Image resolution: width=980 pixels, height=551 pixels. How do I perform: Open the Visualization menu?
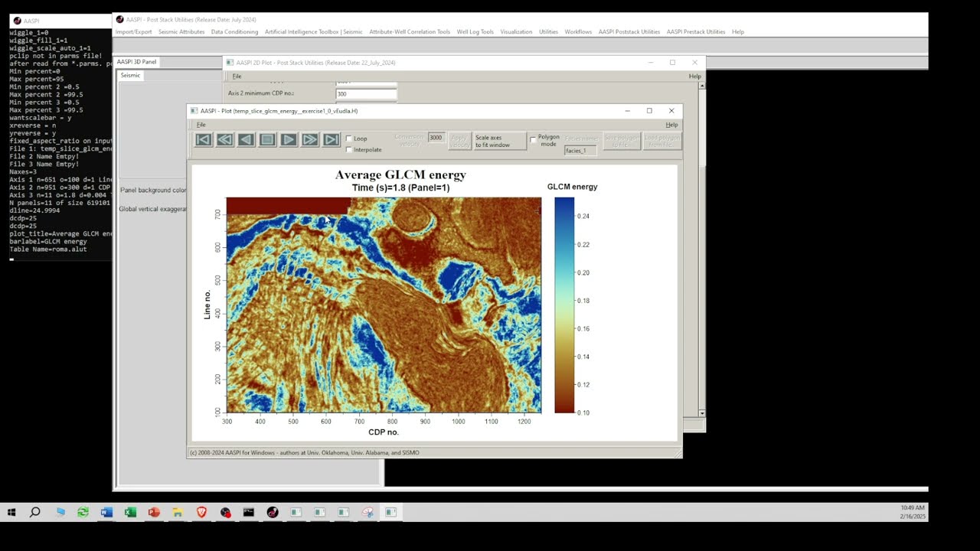coord(516,32)
